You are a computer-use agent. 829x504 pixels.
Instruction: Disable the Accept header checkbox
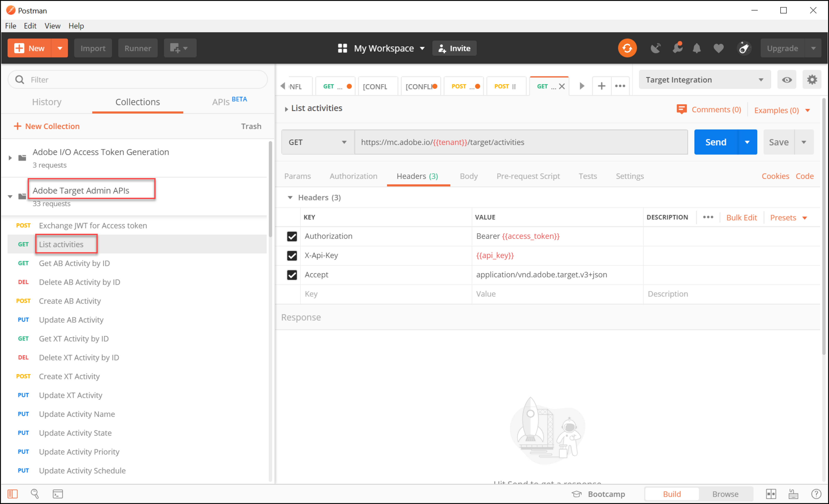[x=292, y=275]
